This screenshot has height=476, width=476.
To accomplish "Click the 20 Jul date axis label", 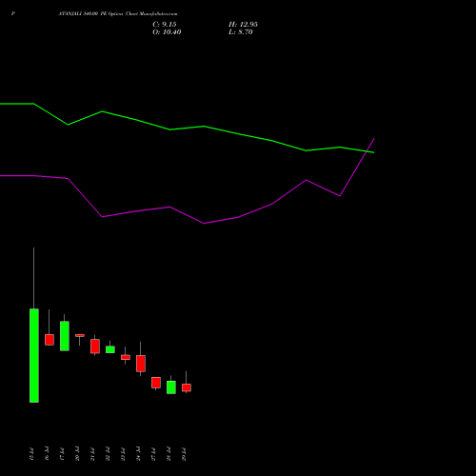I will pyautogui.click(x=77, y=454).
